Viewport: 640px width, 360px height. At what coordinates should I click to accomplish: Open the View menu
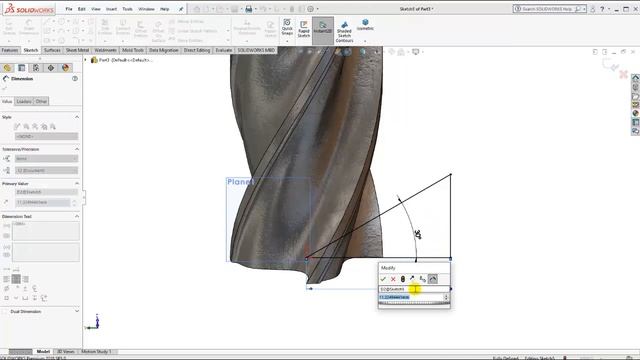point(96,9)
